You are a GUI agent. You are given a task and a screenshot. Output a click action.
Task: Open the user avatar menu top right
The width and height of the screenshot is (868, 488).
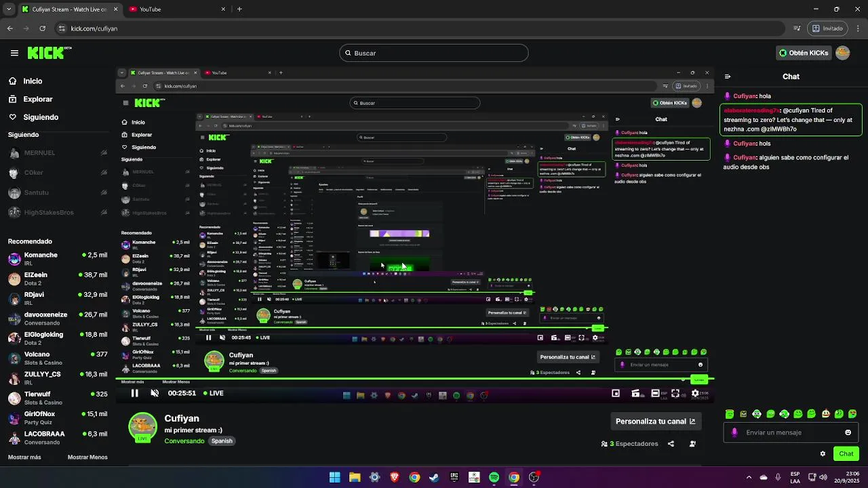click(x=843, y=53)
